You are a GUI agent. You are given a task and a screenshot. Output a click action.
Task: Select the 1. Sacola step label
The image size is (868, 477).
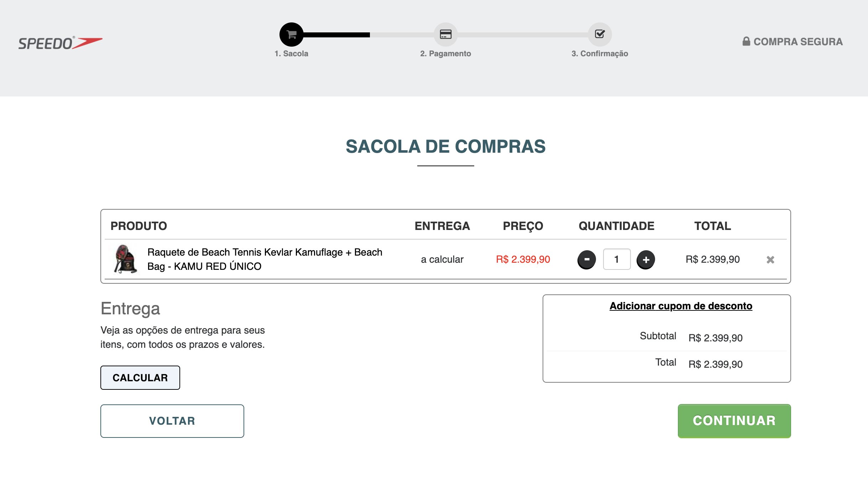(291, 53)
